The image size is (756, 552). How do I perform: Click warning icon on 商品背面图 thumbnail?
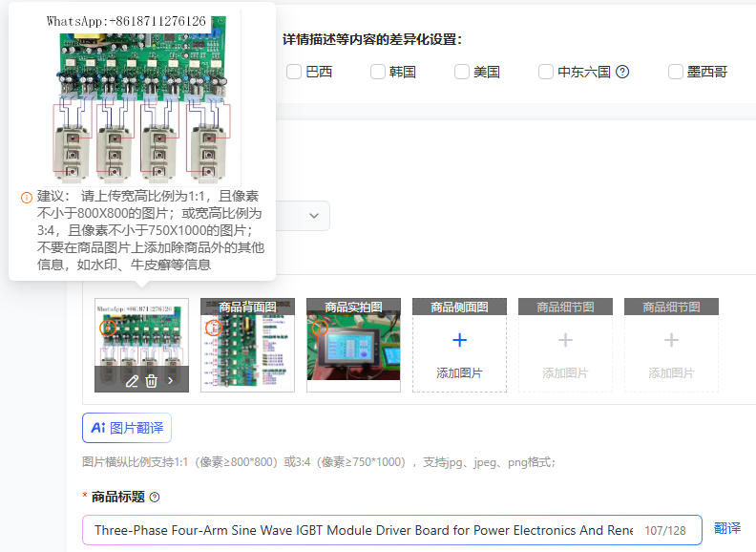213,329
